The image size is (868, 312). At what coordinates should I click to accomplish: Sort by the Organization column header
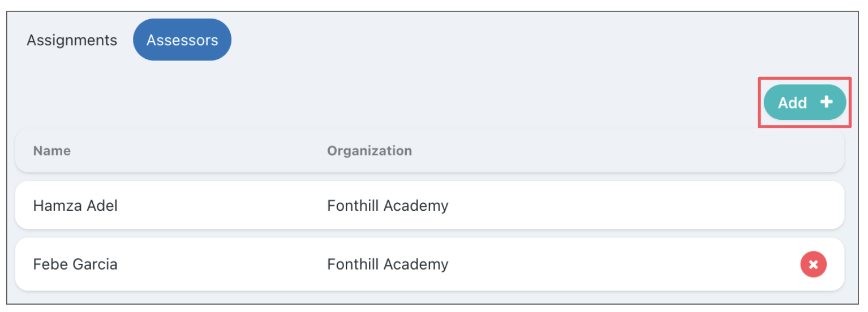click(x=369, y=151)
